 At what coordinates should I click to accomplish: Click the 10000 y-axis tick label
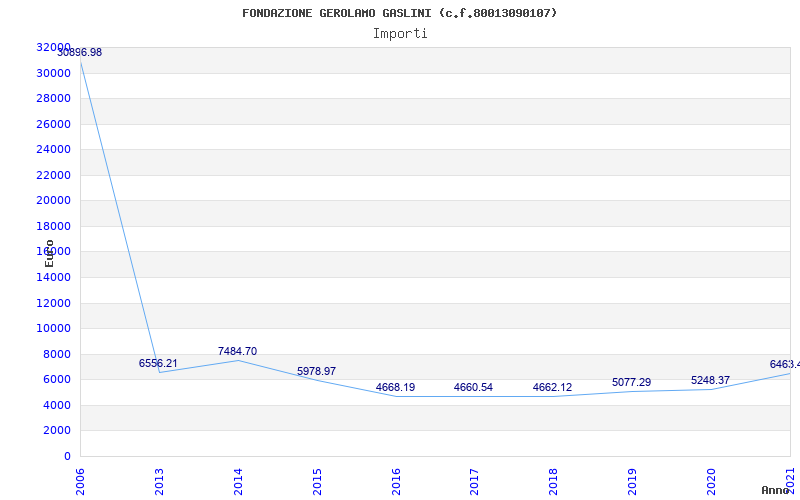click(54, 328)
